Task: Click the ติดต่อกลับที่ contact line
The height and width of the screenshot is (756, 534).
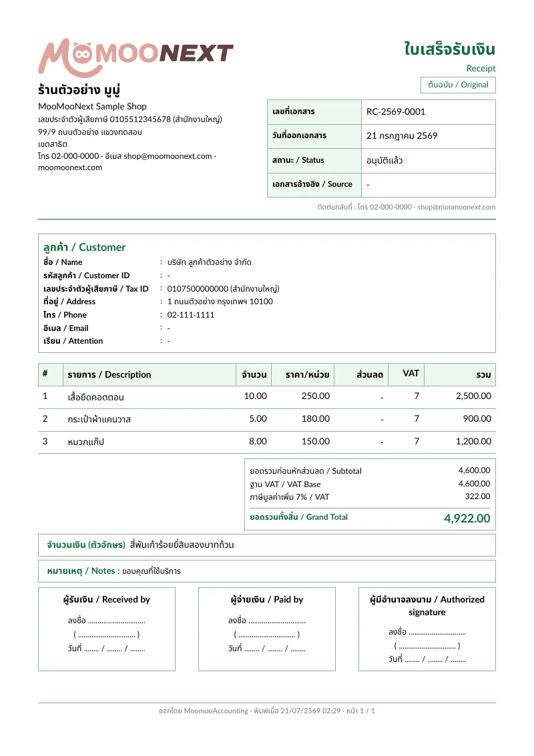Action: pos(406,208)
